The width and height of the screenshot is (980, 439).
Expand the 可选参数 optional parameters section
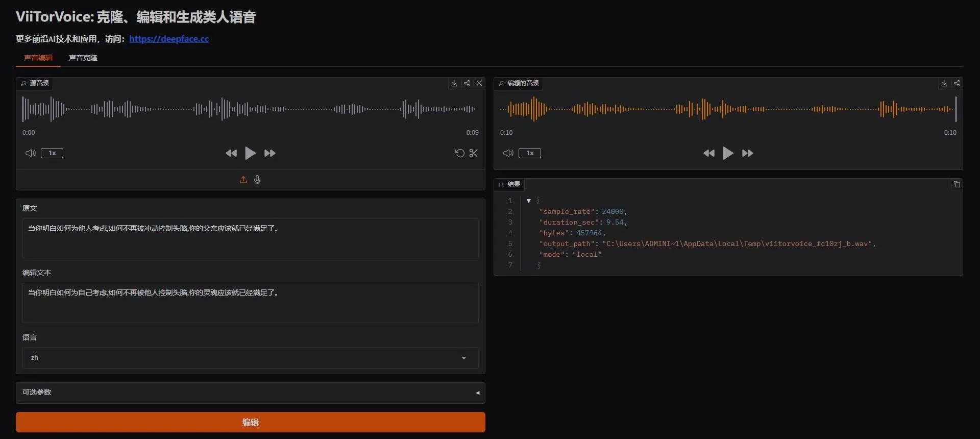tap(250, 393)
